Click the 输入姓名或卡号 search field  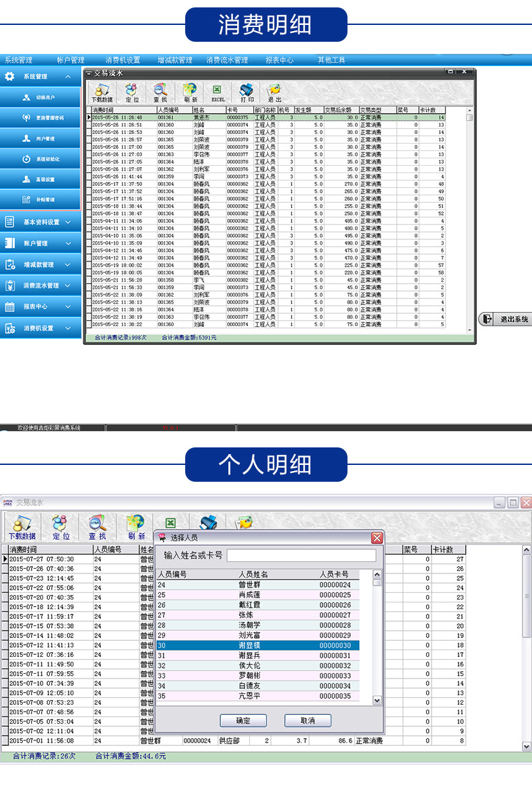pyautogui.click(x=301, y=555)
